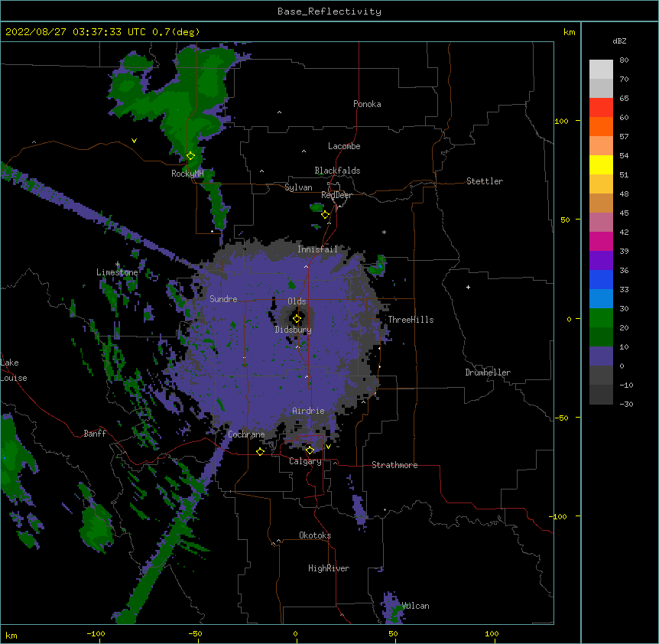Click the Calgary label
Screen dimensions: 659x644
[x=305, y=461]
